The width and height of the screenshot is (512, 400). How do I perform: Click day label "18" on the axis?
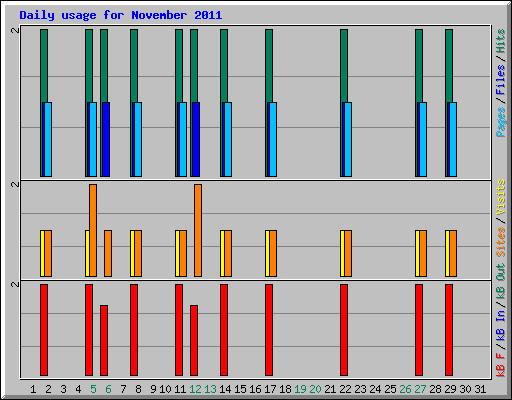tap(285, 389)
